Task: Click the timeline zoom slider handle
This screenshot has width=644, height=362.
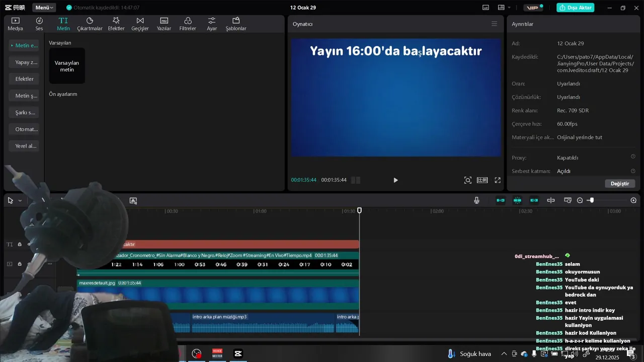Action: pyautogui.click(x=592, y=200)
